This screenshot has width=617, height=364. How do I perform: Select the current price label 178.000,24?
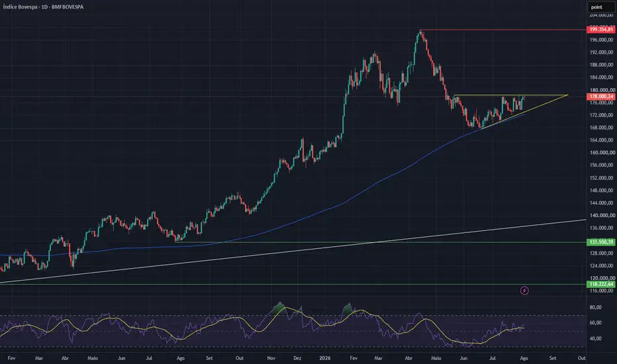click(601, 97)
